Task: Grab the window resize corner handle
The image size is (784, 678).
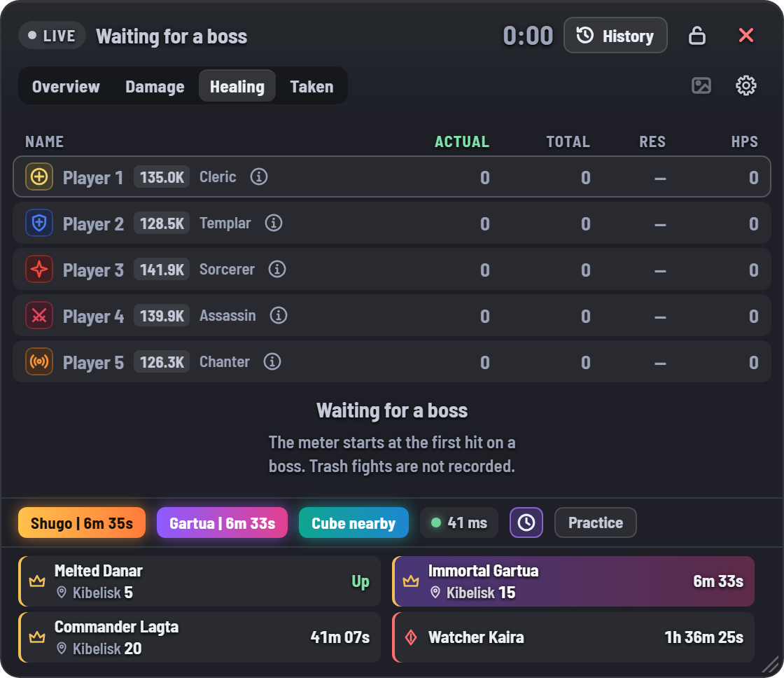Action: coord(771,665)
